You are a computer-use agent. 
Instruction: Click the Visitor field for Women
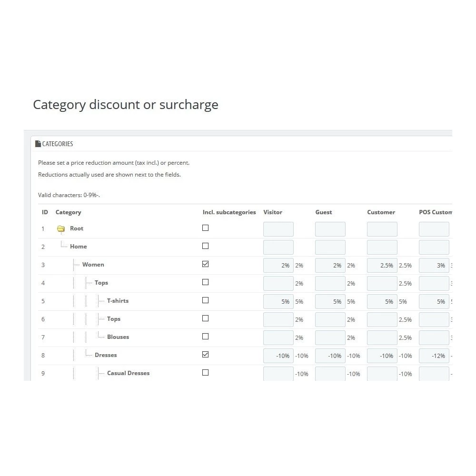coord(278,266)
